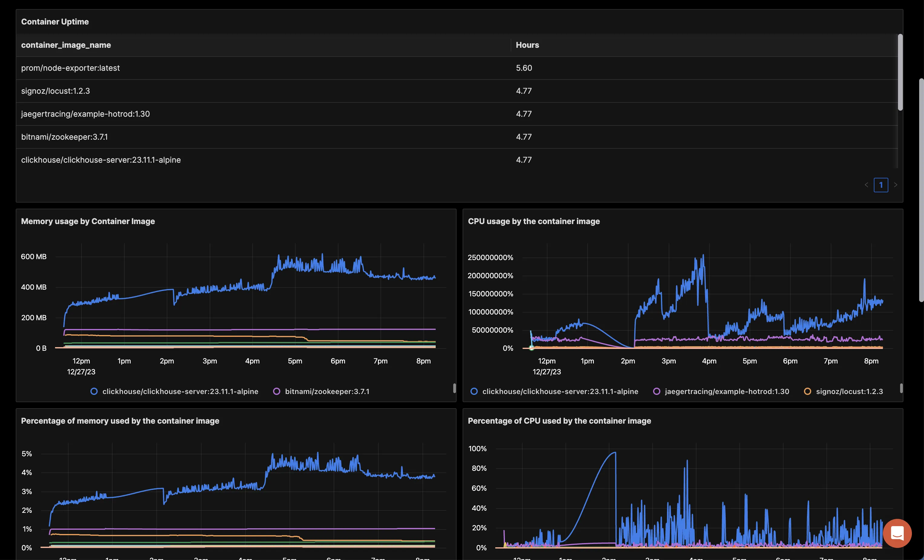Click the 600 MB axis label in Memory usage
The width and height of the screenshot is (924, 560).
[x=34, y=256]
